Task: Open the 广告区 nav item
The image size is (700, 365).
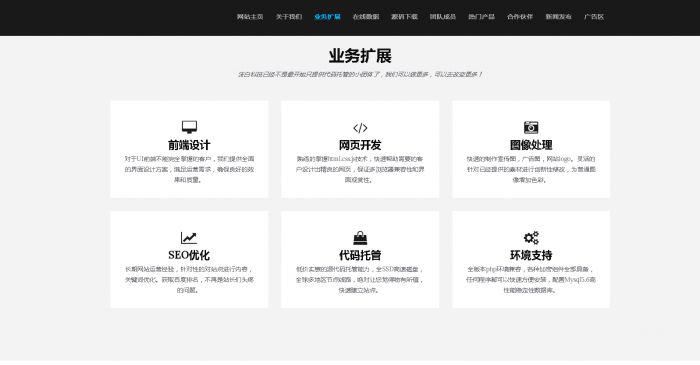Action: (594, 17)
